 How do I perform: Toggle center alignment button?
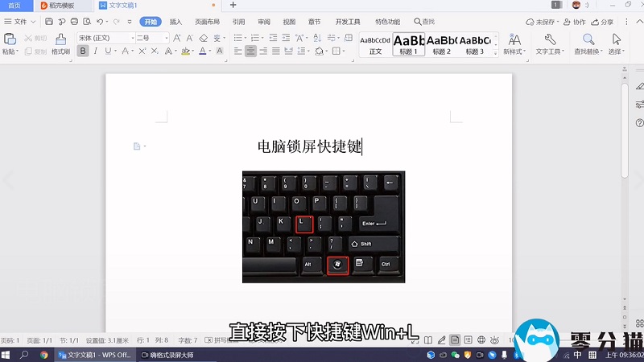pos(251,51)
